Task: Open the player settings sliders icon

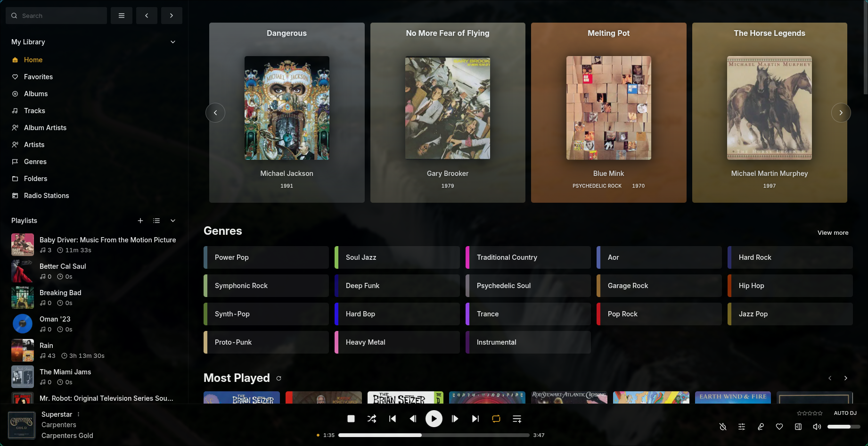Action: (742, 427)
